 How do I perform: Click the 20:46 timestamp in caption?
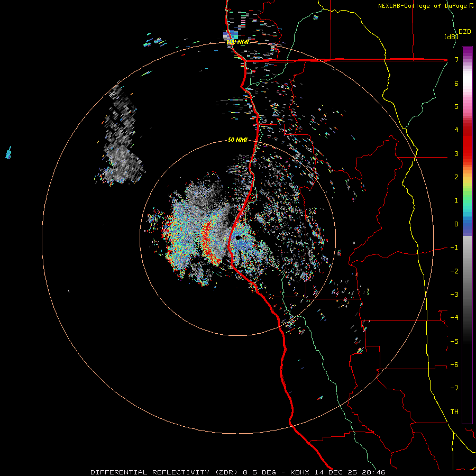tap(374, 472)
